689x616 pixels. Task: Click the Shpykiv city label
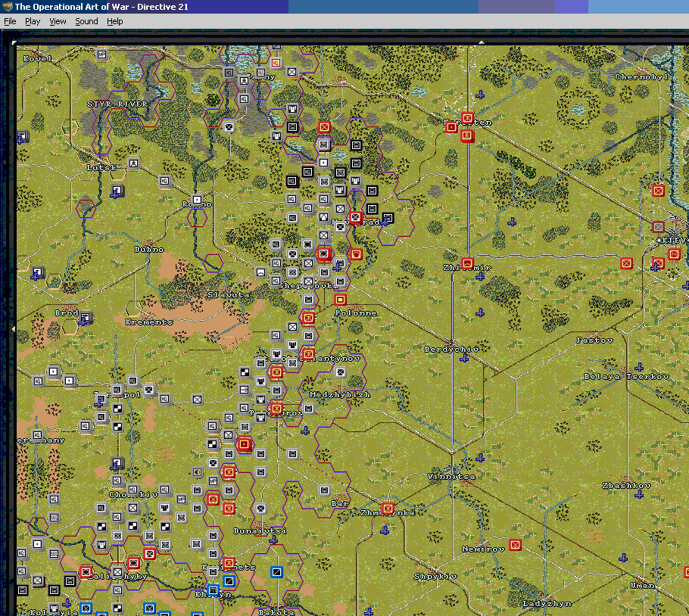[435, 576]
